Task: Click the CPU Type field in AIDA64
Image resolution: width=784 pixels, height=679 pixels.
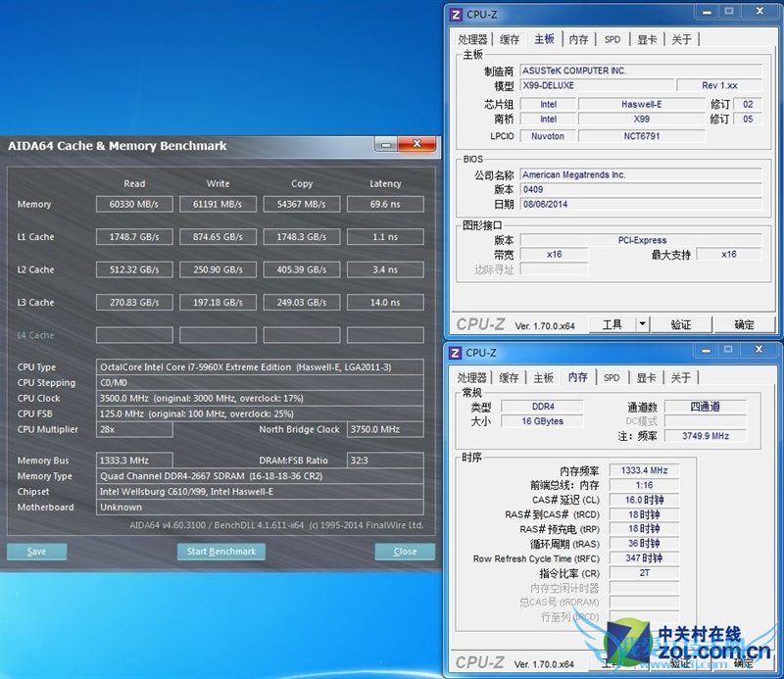Action: pyautogui.click(x=260, y=366)
